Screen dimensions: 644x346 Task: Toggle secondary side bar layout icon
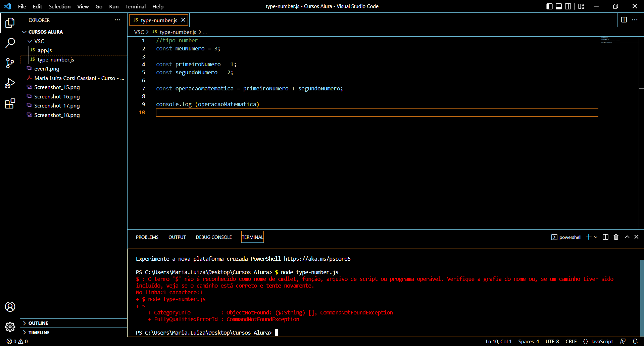tap(568, 6)
